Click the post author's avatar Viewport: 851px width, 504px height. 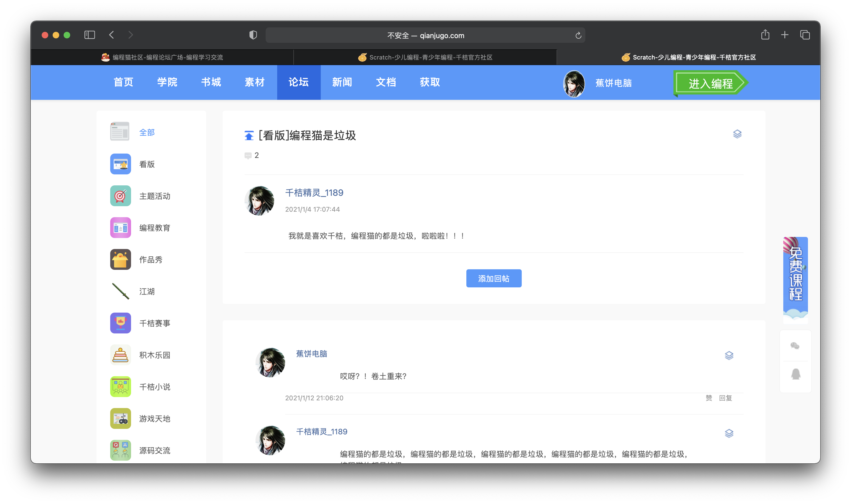pos(259,200)
